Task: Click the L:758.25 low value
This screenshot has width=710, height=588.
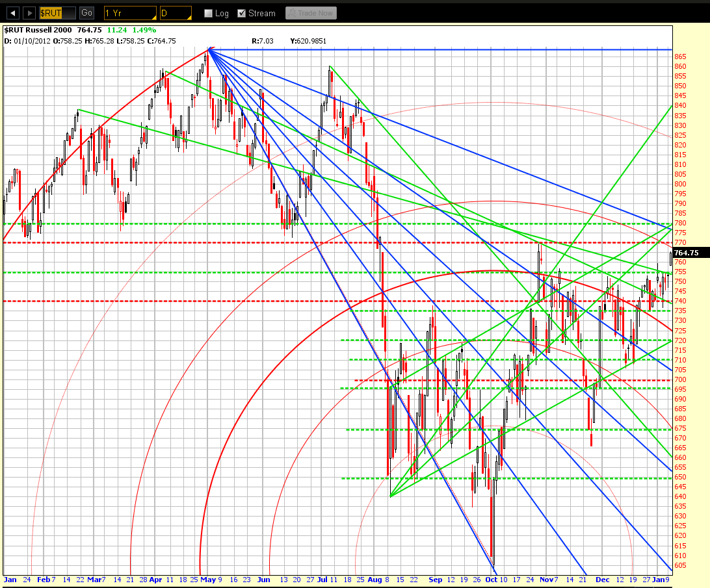Action: [x=131, y=41]
